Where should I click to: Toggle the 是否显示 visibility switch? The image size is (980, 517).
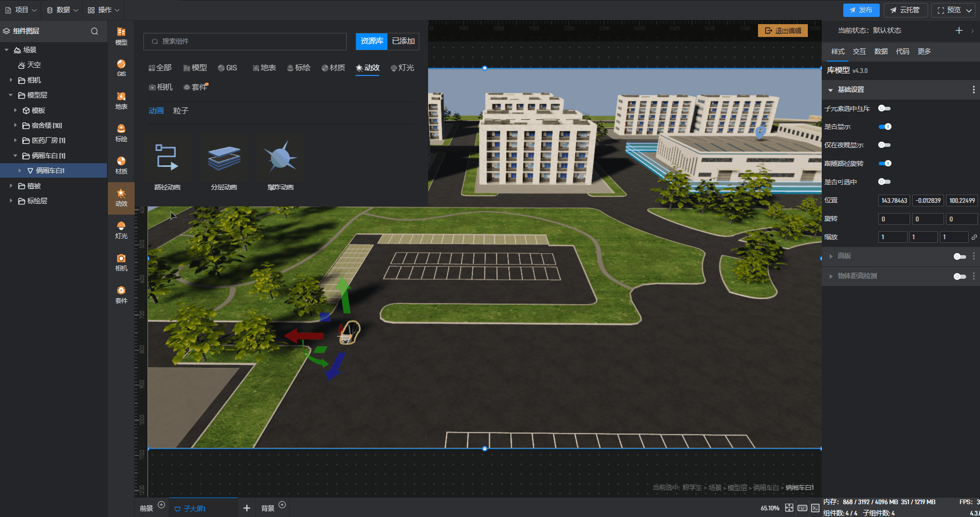click(x=884, y=127)
